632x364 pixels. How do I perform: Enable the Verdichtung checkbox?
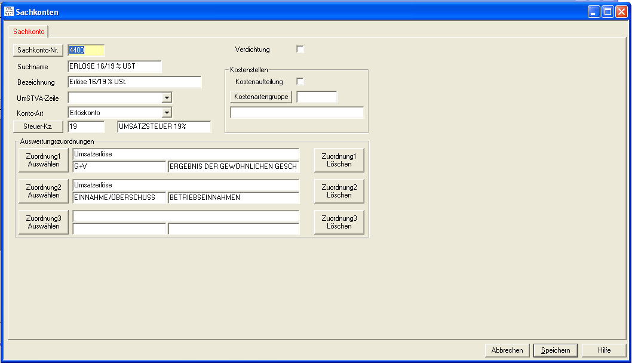coord(300,50)
